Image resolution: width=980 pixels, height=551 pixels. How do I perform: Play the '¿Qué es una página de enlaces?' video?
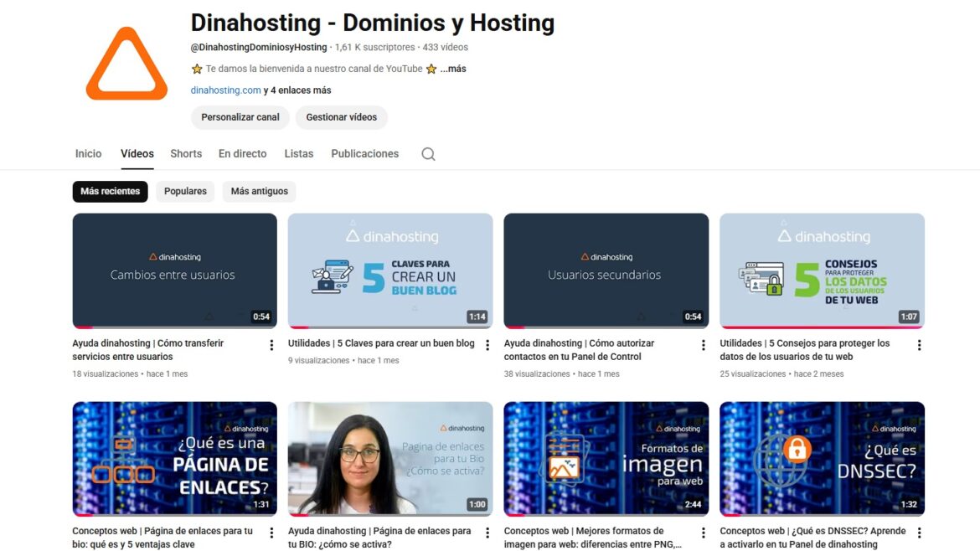click(174, 458)
